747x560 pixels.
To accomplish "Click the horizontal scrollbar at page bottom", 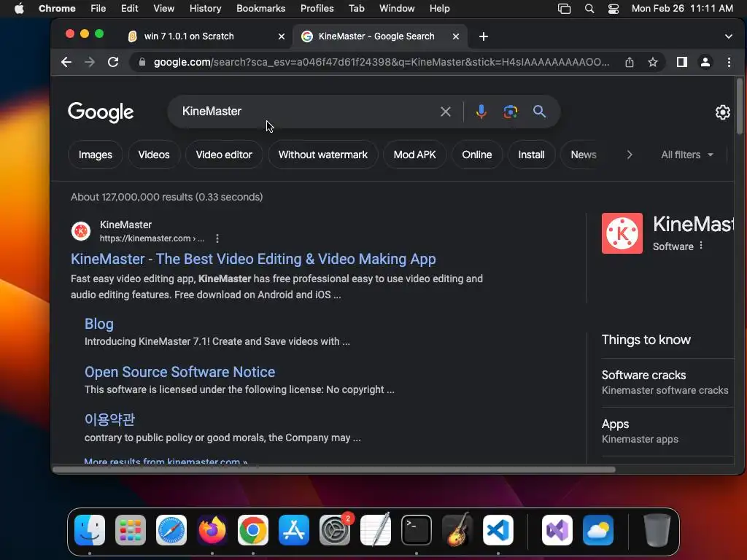I will [333, 470].
